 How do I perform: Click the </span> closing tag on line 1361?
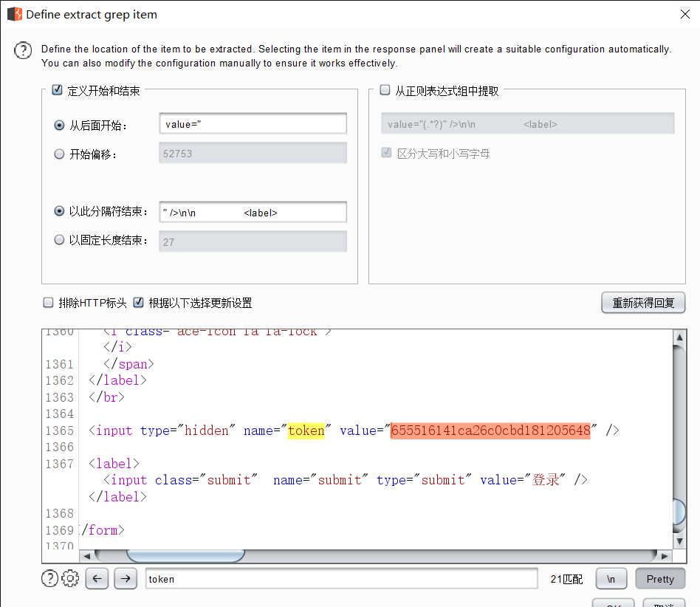(129, 364)
